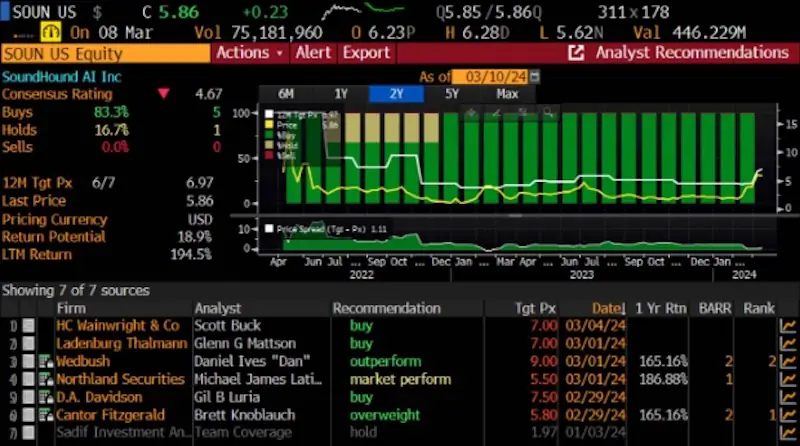
Task: Click the chart icon in Cantor Fitzgerald row
Action: coord(788,415)
